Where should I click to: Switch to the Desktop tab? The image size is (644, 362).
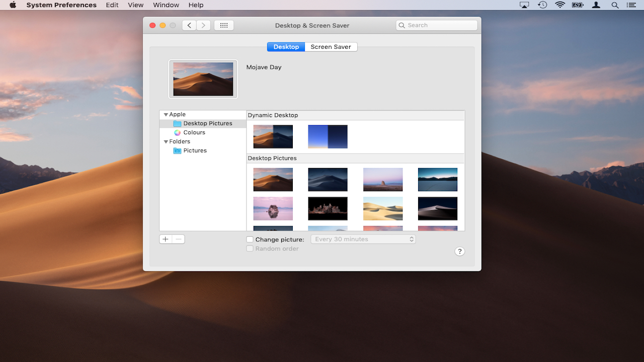point(286,47)
